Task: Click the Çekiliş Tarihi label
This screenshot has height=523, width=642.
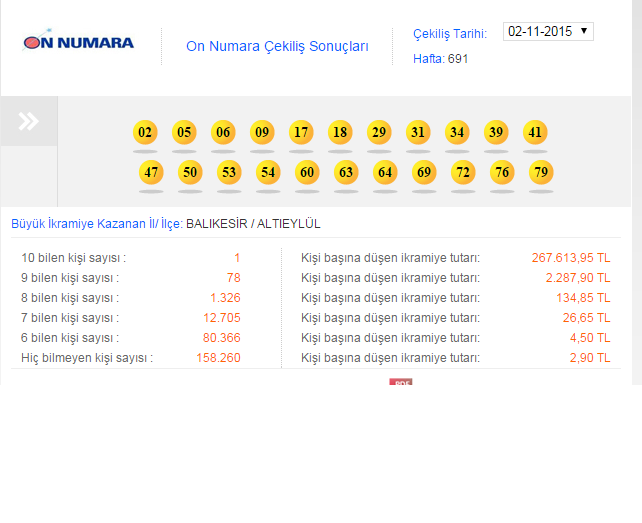Action: point(450,34)
